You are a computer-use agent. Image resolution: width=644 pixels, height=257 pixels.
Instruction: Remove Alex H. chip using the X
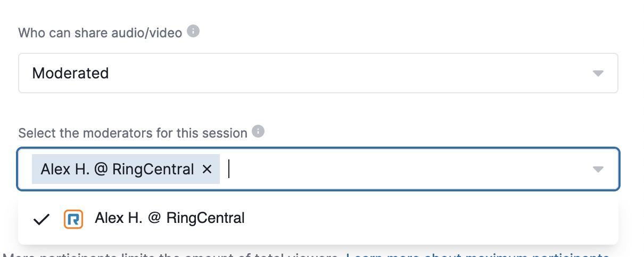207,170
